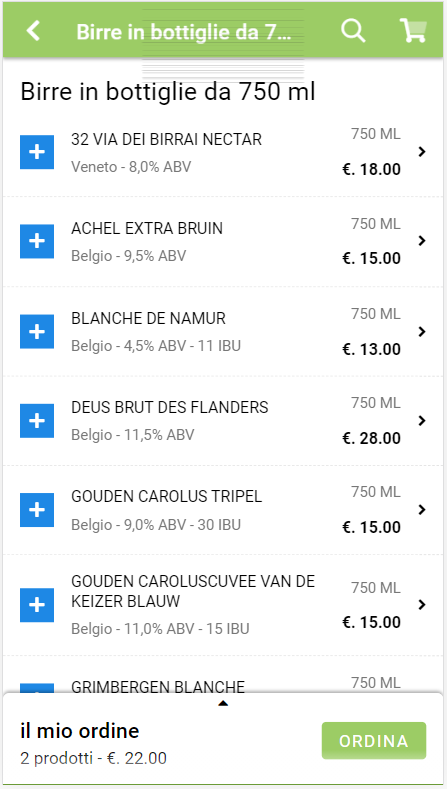Viewport: 447px width, 789px height.
Task: Open the shopping cart icon
Action: coord(413,31)
